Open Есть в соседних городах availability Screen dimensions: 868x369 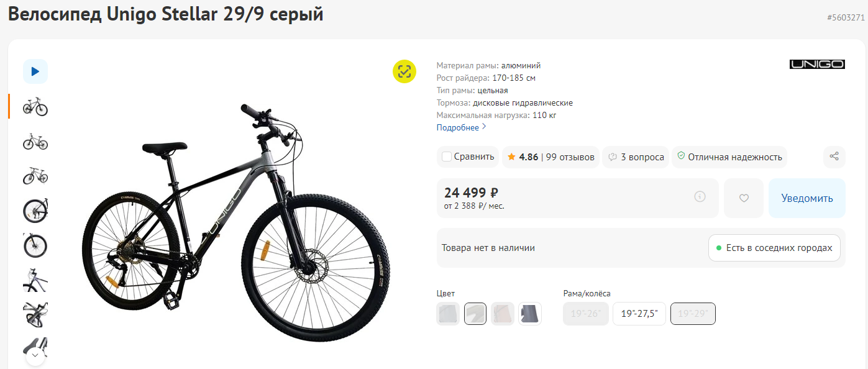pos(774,248)
